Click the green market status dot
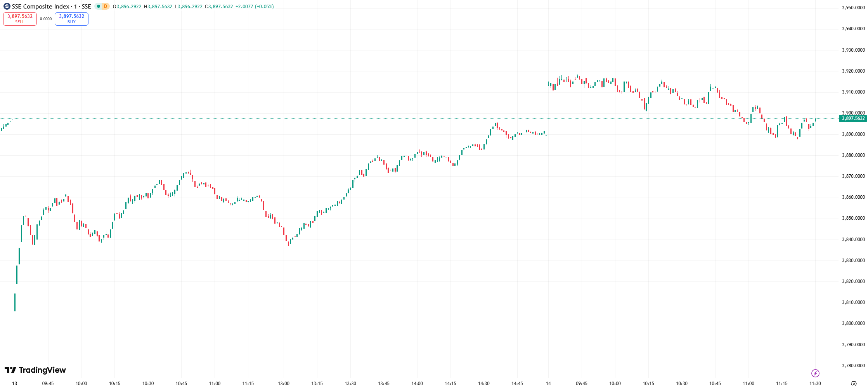This screenshot has width=868, height=389. tap(99, 7)
